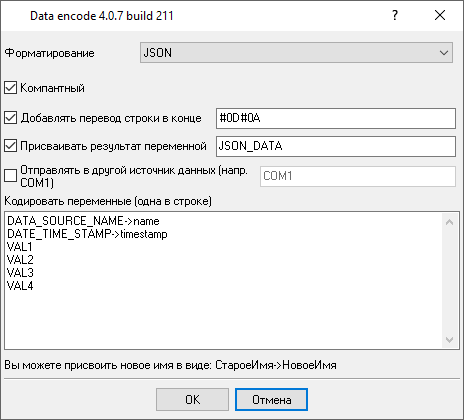Close the Data encode dialog
Screen dimensions: 464x420
coord(440,15)
